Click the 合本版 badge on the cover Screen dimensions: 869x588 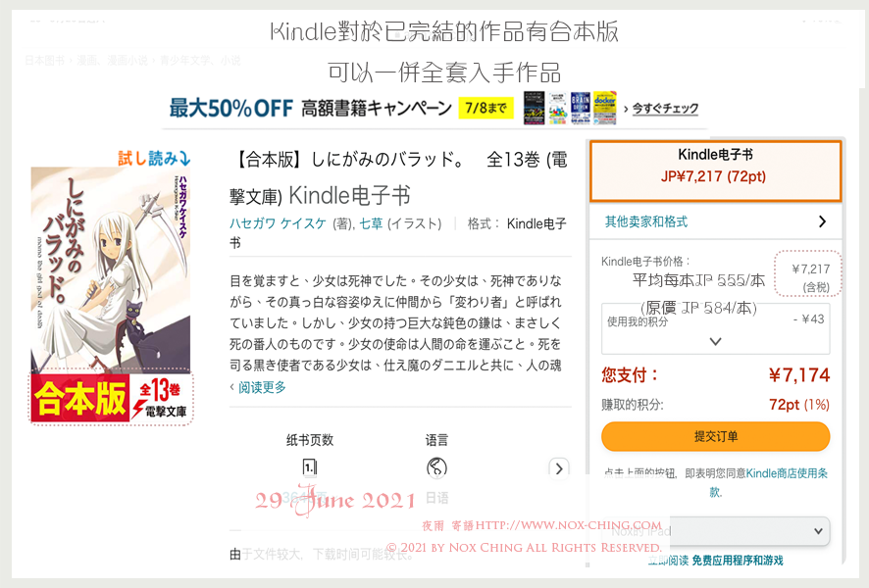click(79, 398)
